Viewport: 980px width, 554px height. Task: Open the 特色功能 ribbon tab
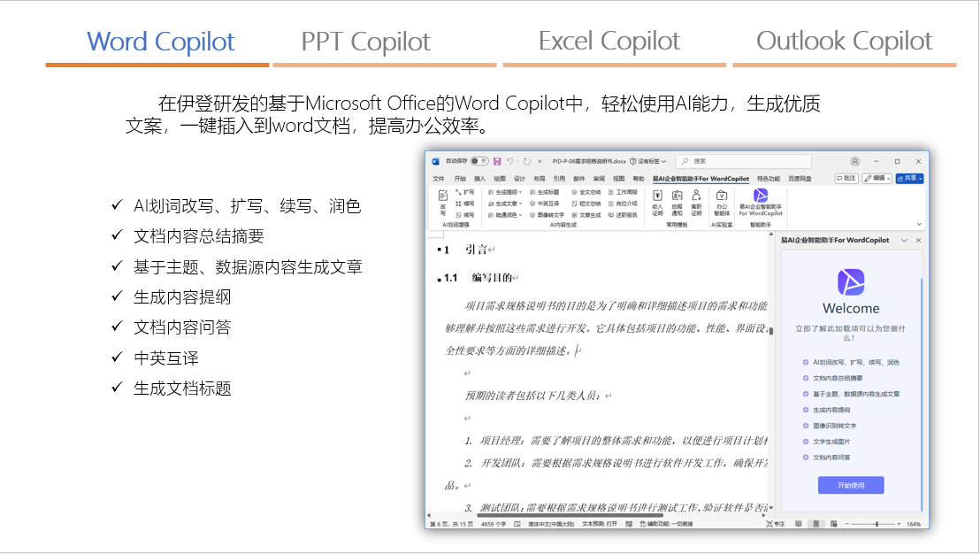[x=768, y=179]
